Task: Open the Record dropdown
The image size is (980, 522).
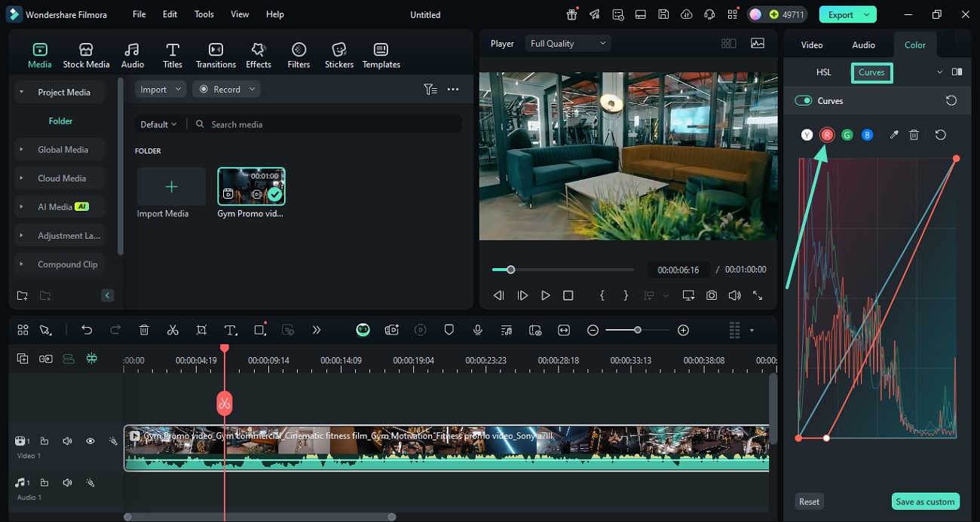Action: pyautogui.click(x=227, y=89)
